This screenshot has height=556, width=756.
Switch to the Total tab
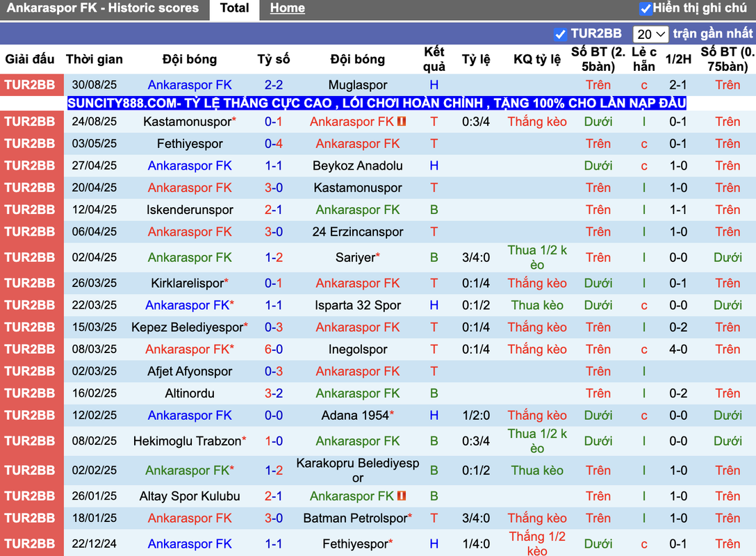(234, 8)
